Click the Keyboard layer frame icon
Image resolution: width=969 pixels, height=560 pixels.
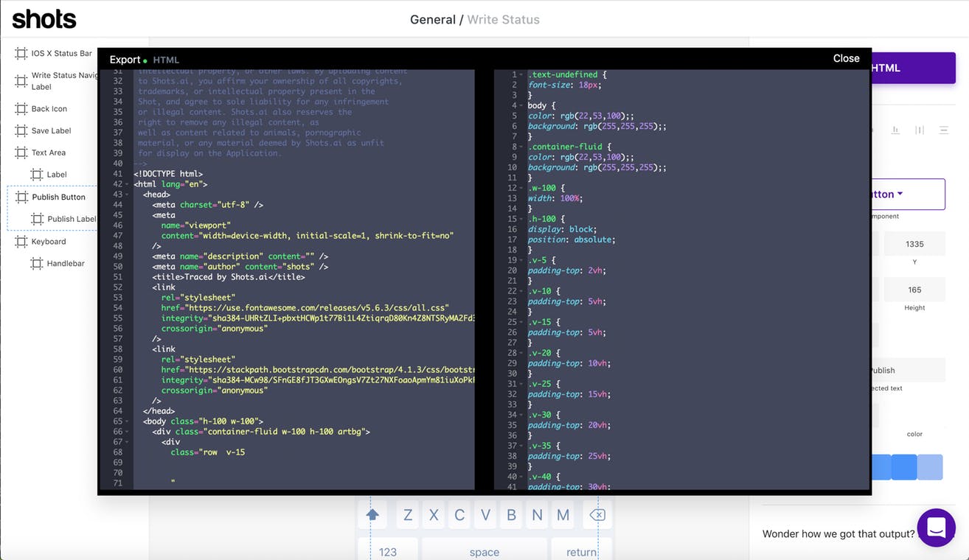tap(21, 242)
